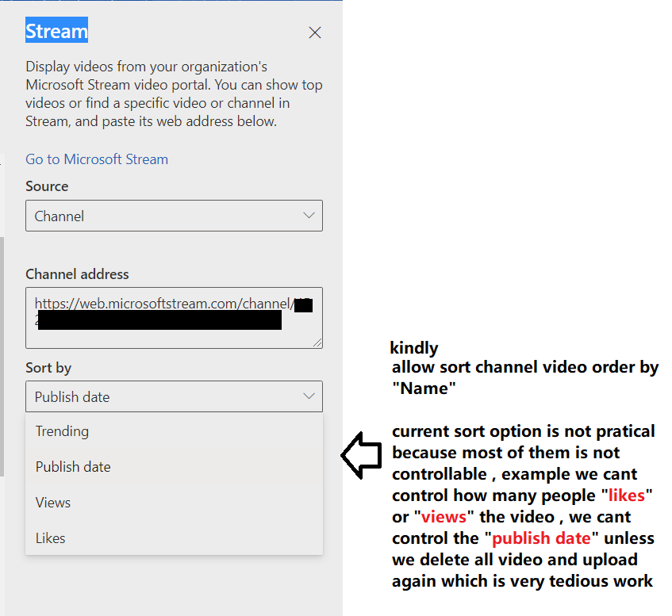Click the highlighted "Stream" title text
This screenshot has width=672, height=616.
56,30
